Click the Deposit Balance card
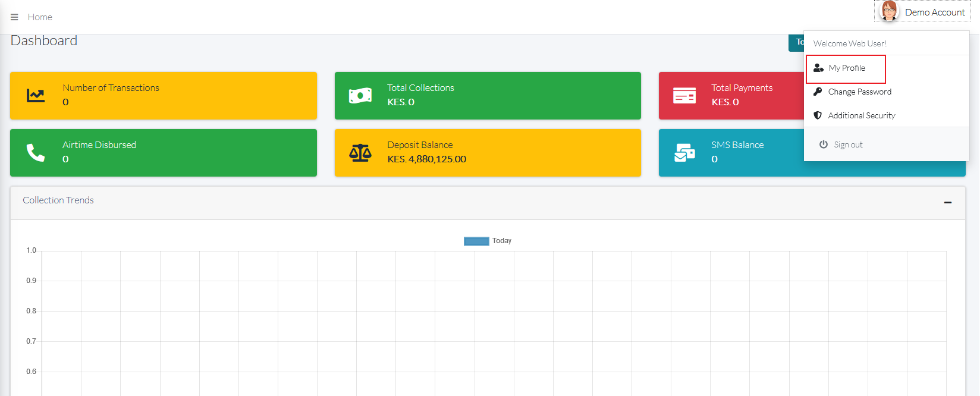Screen dimensions: 980x396 coord(487,153)
